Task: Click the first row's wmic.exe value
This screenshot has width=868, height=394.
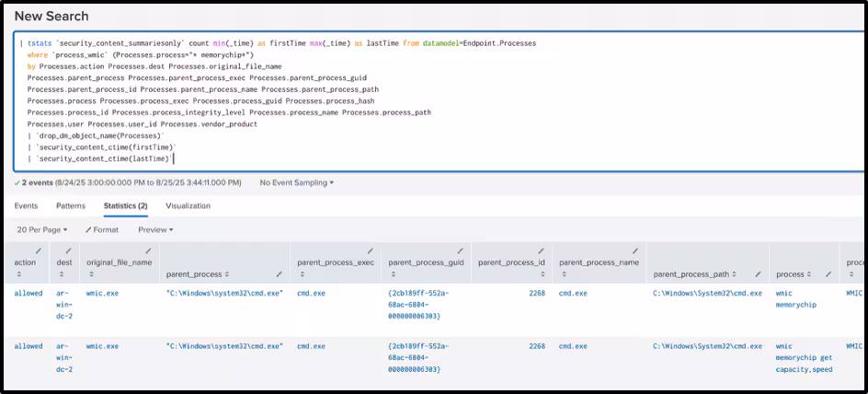Action: point(102,293)
